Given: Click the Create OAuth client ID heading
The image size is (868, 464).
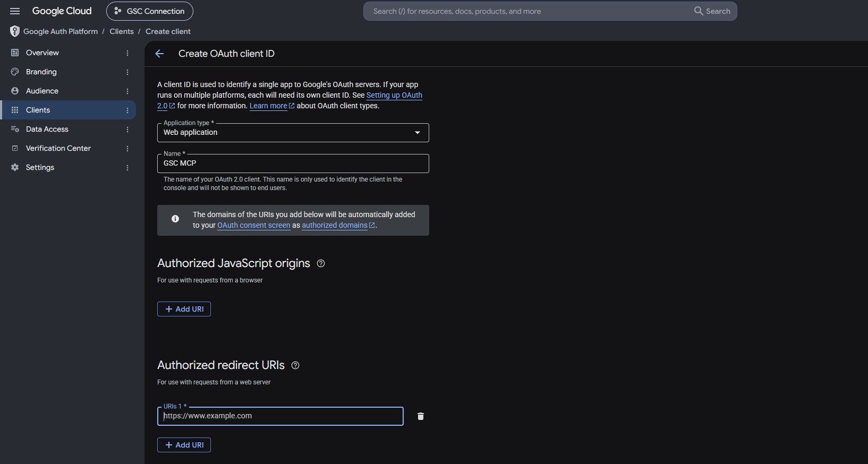Looking at the screenshot, I should click(x=226, y=54).
